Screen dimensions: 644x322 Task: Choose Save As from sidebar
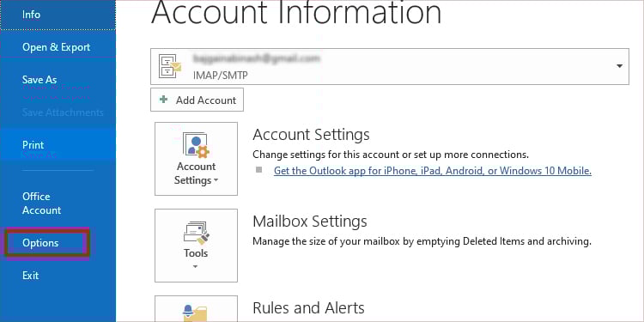pos(58,80)
